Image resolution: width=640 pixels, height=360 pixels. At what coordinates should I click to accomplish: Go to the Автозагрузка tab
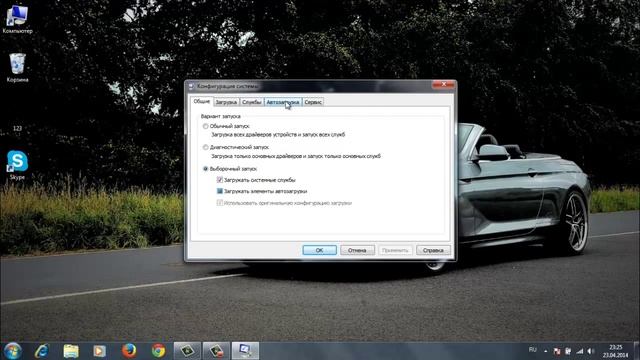[283, 102]
